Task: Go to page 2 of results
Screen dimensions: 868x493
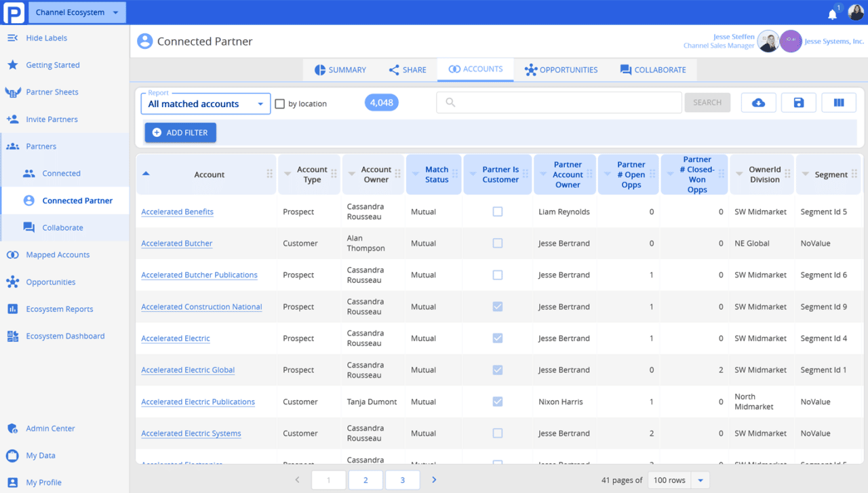Action: pyautogui.click(x=366, y=480)
